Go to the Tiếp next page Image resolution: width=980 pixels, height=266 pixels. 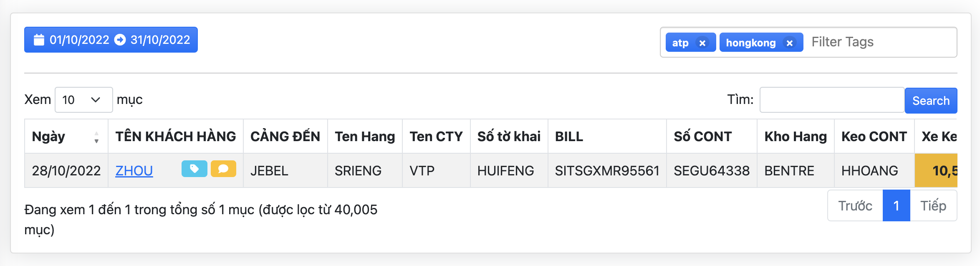933,206
